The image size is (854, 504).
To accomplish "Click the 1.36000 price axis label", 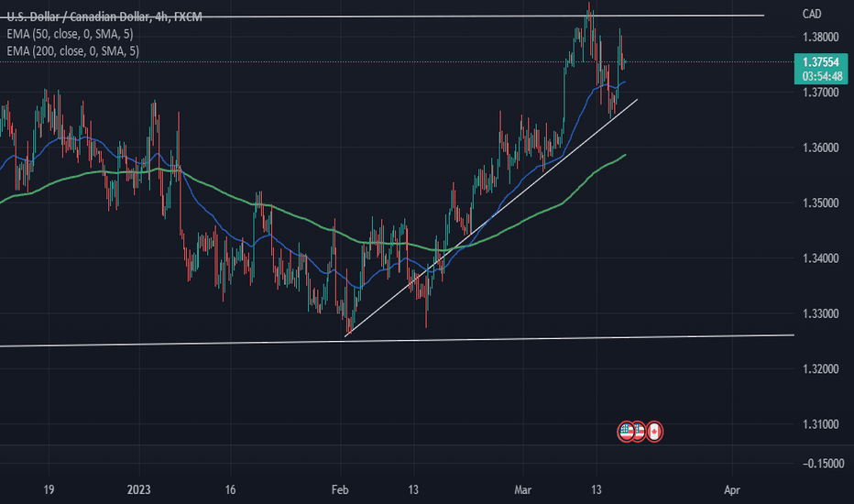I will pyautogui.click(x=821, y=148).
